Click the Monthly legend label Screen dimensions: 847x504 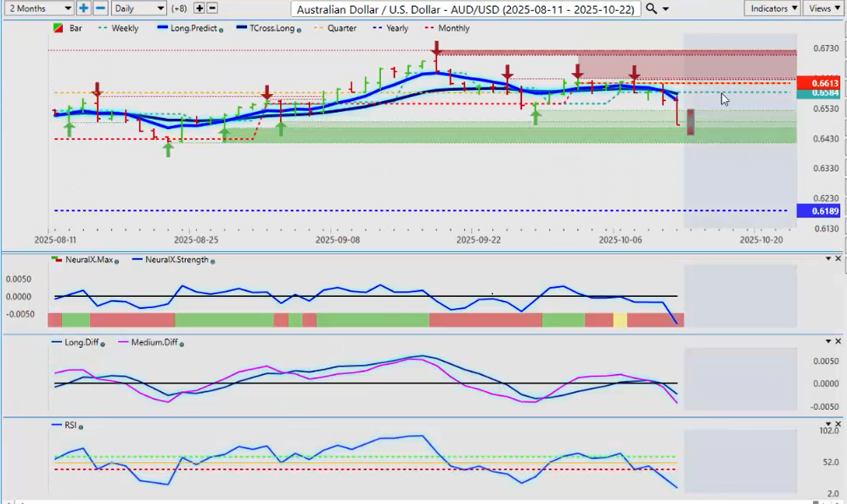(453, 29)
